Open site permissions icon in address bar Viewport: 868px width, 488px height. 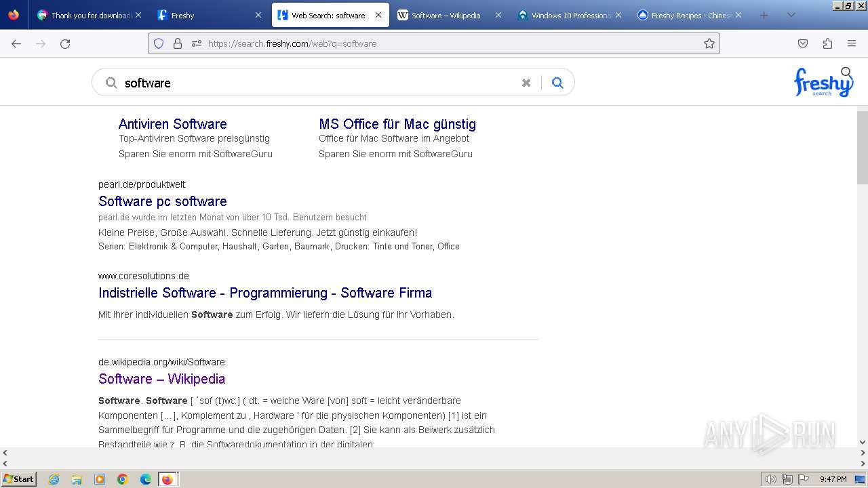click(197, 43)
